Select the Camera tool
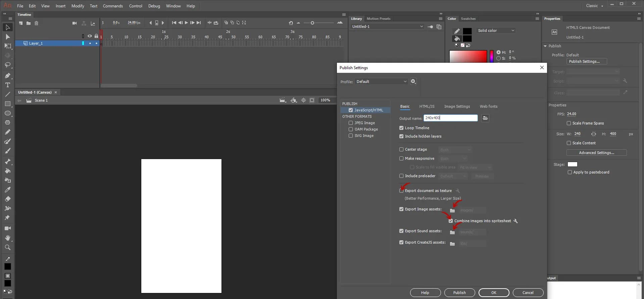Image resolution: width=644 pixels, height=299 pixels. [x=8, y=228]
